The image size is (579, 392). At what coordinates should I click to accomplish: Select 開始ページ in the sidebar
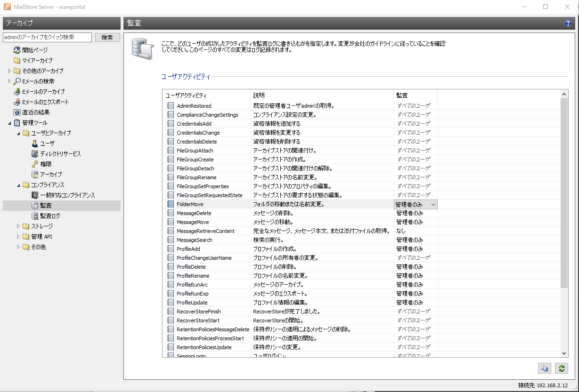34,50
